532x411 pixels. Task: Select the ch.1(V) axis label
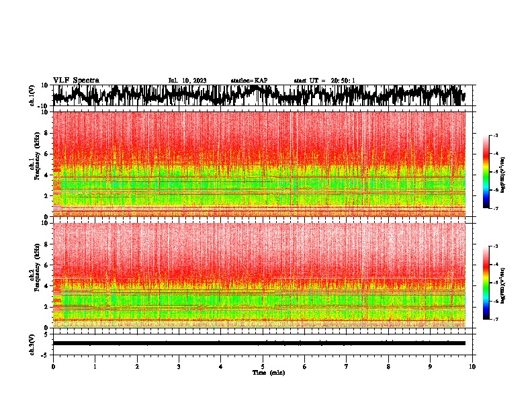click(x=32, y=95)
